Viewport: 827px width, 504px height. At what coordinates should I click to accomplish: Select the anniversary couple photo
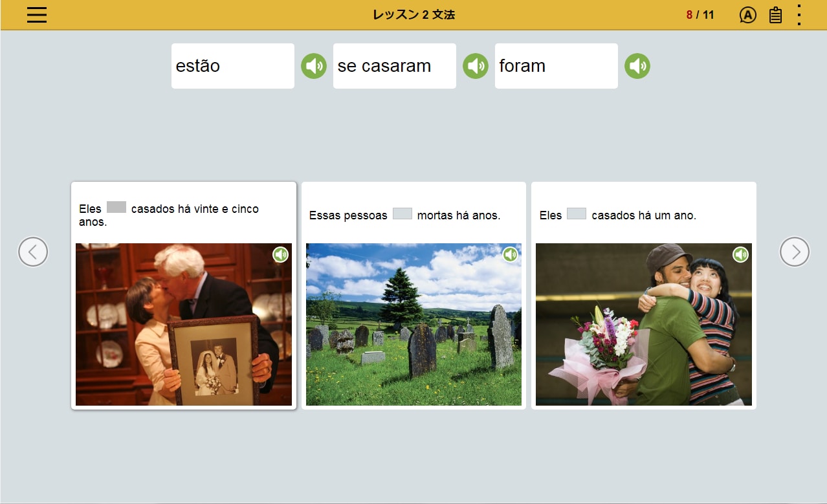click(184, 324)
